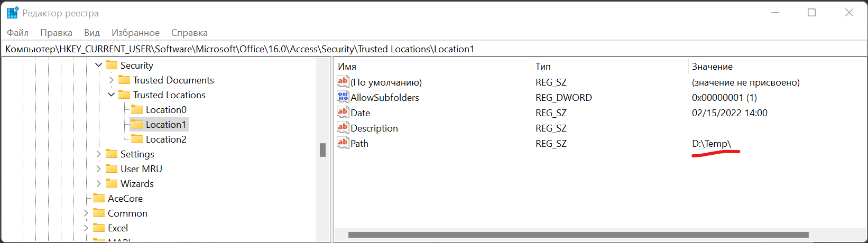Select the User MRU key

click(x=141, y=169)
